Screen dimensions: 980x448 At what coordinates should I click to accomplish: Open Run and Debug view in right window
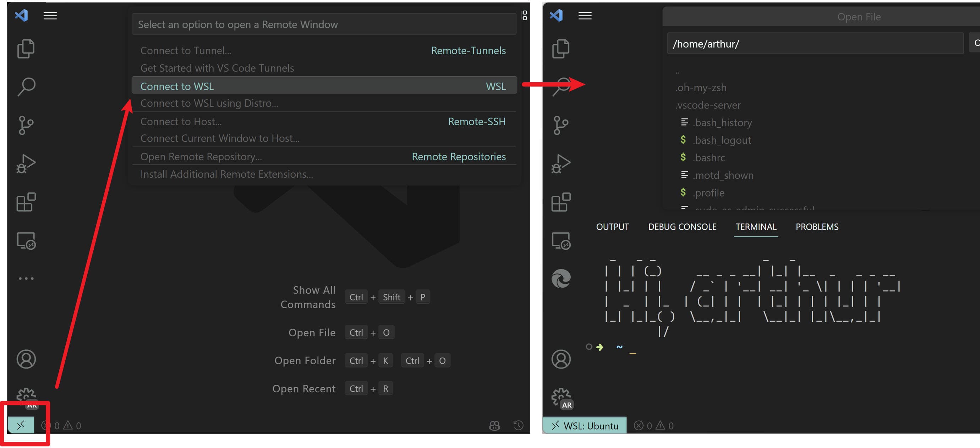[x=561, y=164]
